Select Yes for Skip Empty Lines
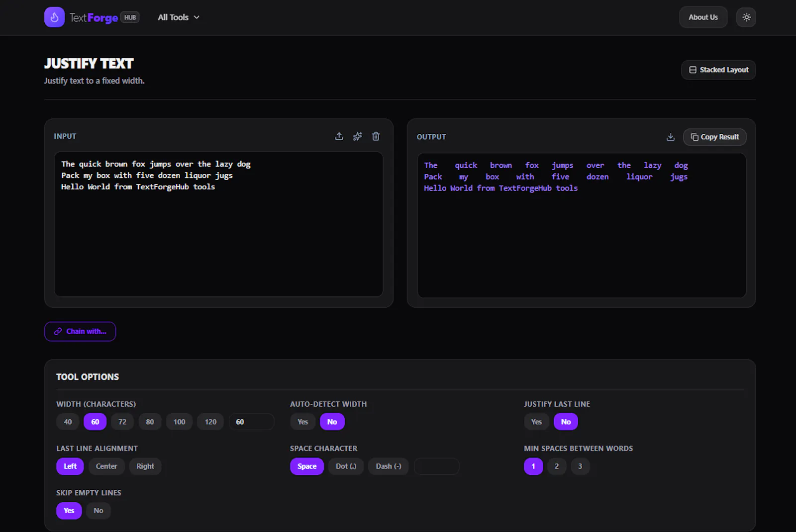Viewport: 796px width, 532px height. pyautogui.click(x=69, y=511)
